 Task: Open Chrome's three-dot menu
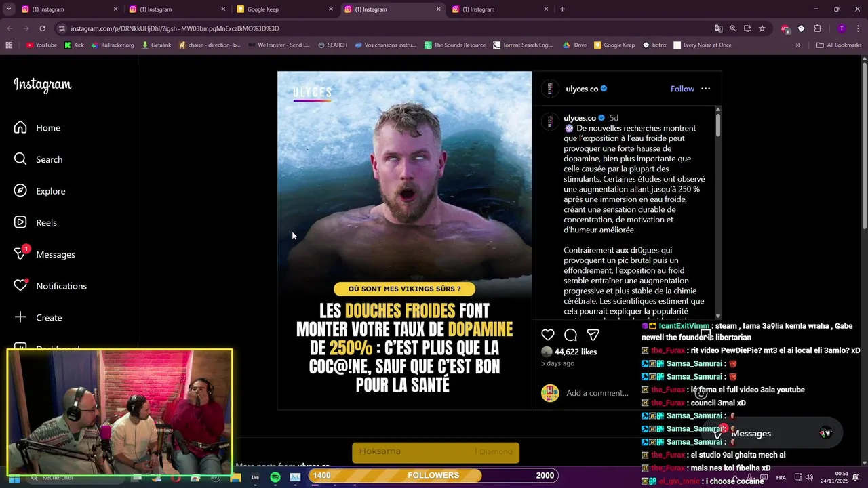pos(856,28)
